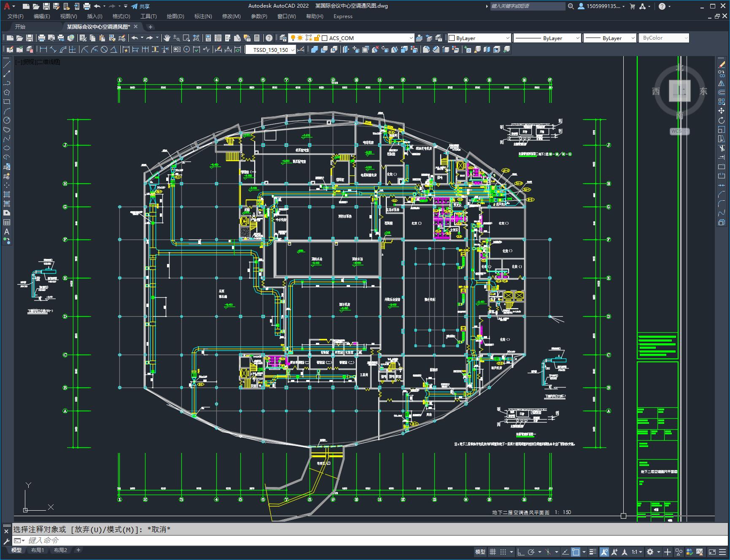
Task: Click the Make Object's Layer Current icon
Action: click(419, 38)
